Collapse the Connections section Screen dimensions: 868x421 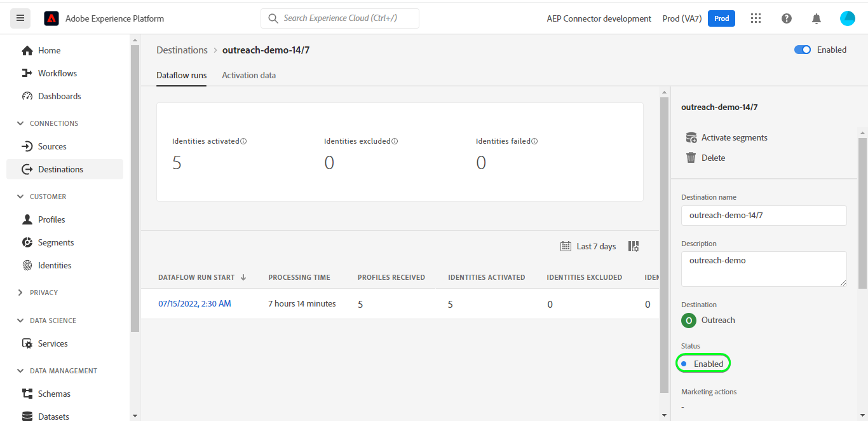pyautogui.click(x=20, y=123)
